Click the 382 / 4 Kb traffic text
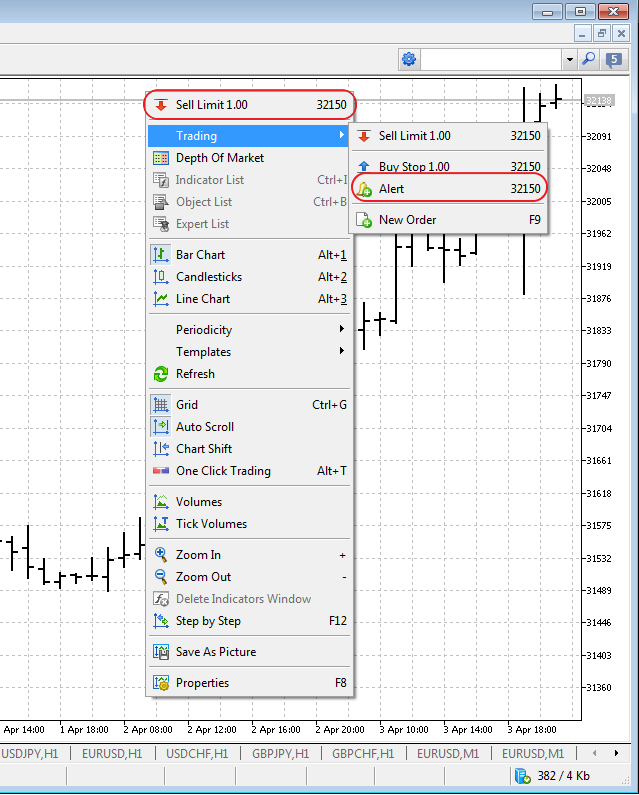639x795 pixels. (563, 776)
